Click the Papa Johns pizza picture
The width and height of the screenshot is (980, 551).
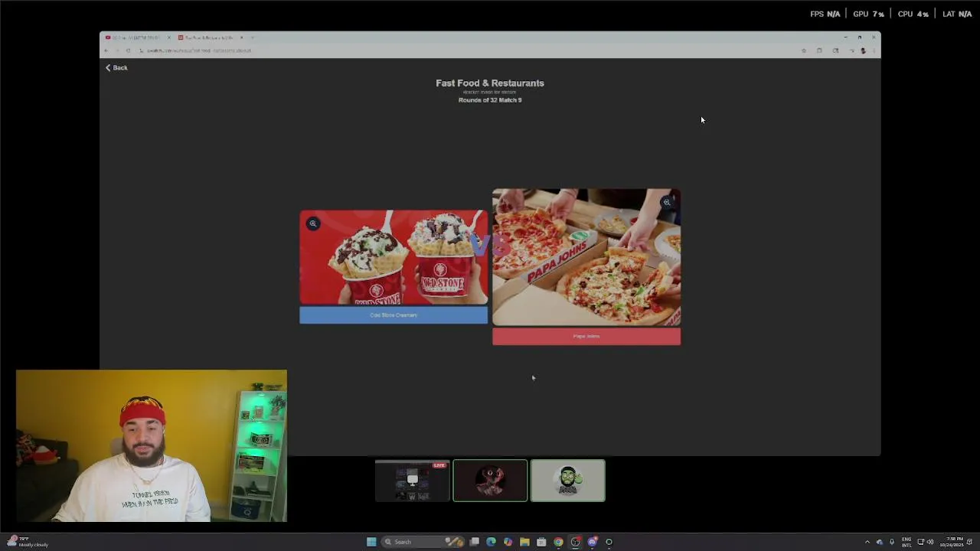586,257
